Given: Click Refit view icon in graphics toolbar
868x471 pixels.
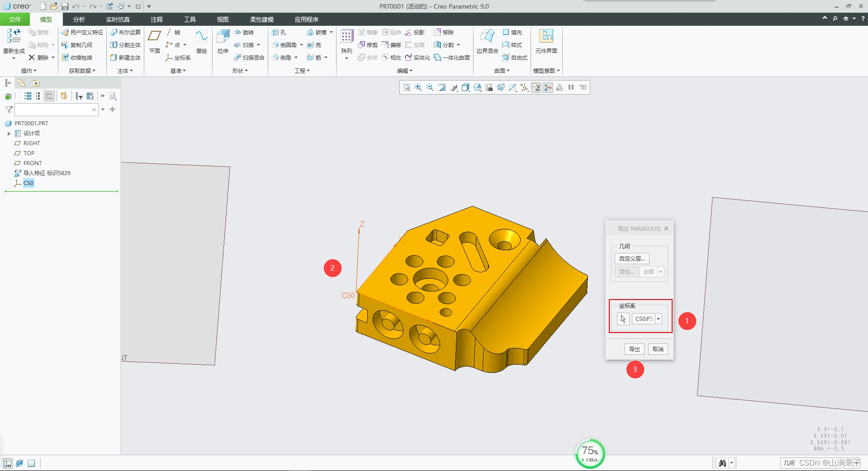Looking at the screenshot, I should pyautogui.click(x=407, y=88).
